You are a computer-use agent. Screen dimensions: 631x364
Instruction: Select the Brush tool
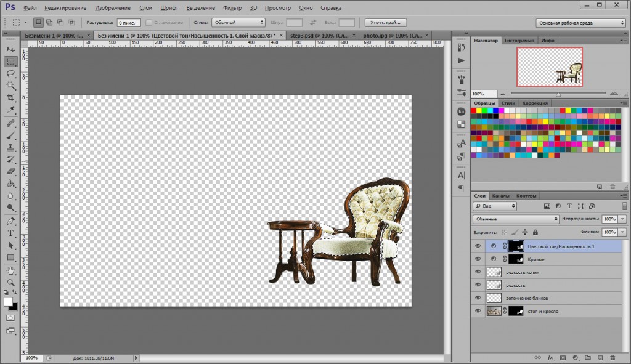click(10, 135)
